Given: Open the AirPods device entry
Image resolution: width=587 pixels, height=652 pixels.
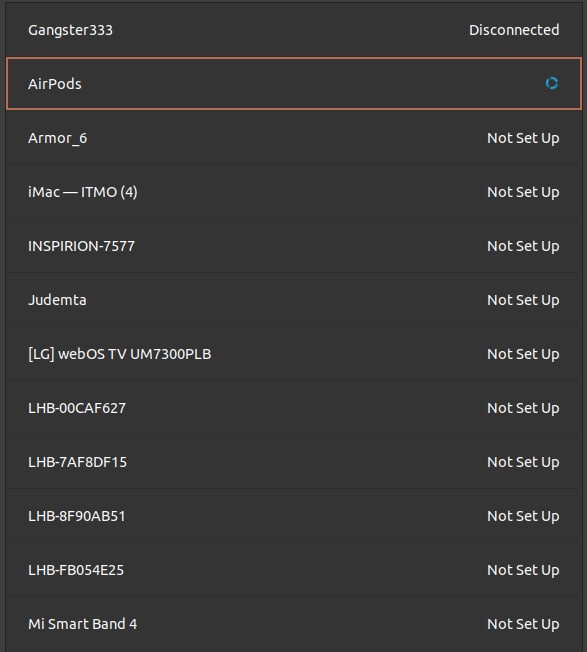Looking at the screenshot, I should (x=294, y=84).
